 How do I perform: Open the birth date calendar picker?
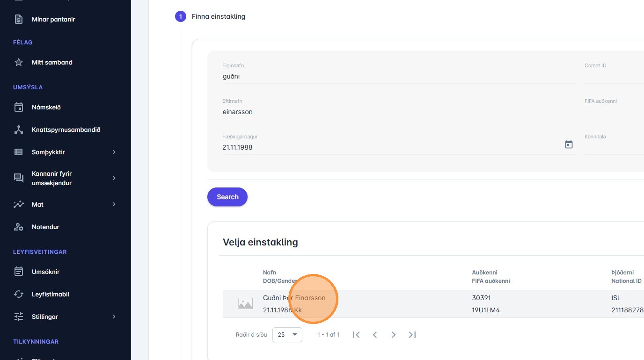click(569, 144)
